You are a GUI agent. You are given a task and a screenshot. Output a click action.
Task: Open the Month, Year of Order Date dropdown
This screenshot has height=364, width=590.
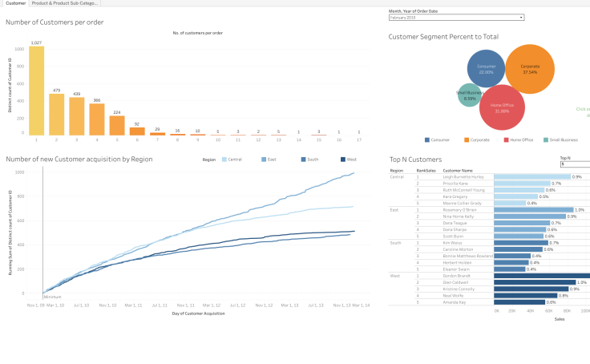(455, 17)
